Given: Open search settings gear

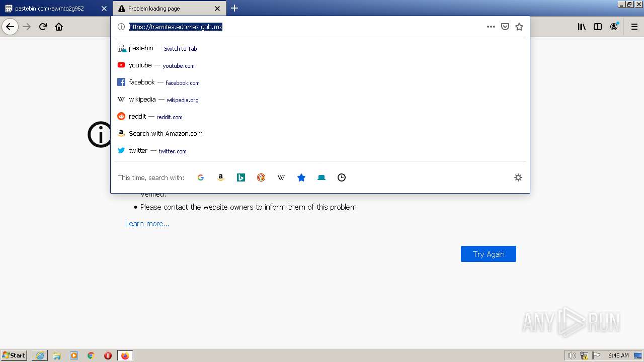Looking at the screenshot, I should tap(518, 177).
